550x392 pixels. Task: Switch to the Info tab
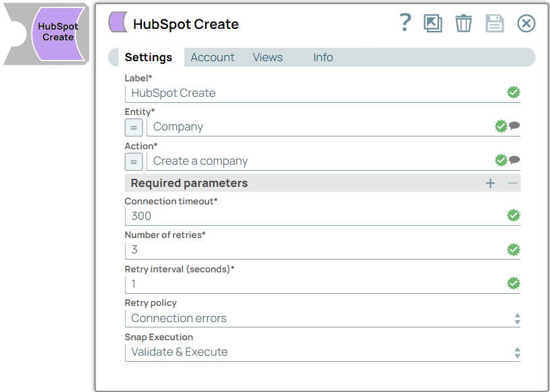click(323, 57)
